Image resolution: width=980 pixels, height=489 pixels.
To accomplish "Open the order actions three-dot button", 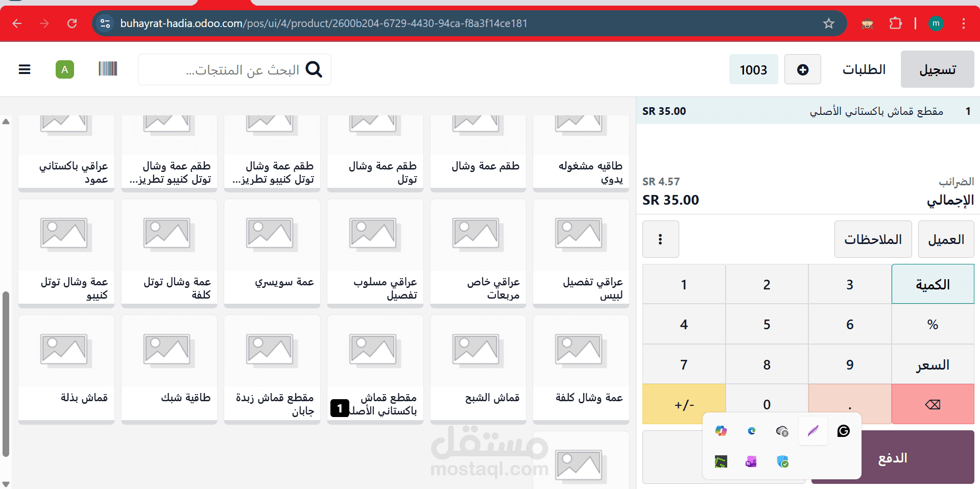I will click(x=660, y=239).
